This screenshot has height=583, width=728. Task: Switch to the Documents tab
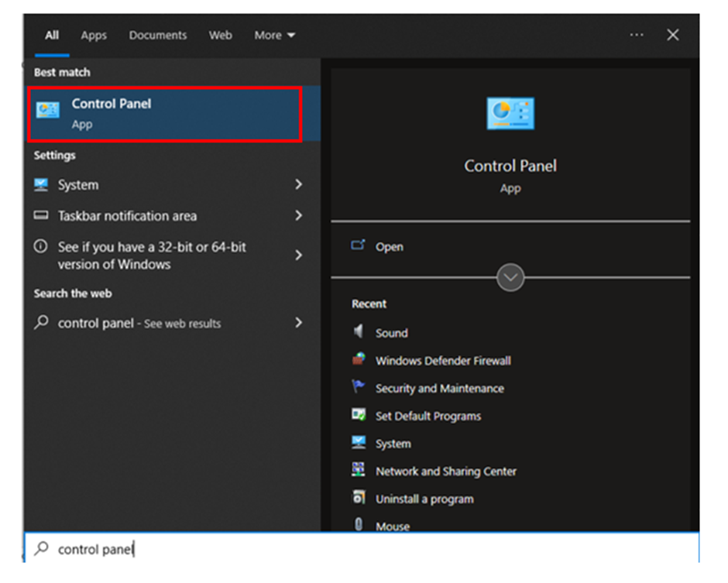(x=158, y=36)
